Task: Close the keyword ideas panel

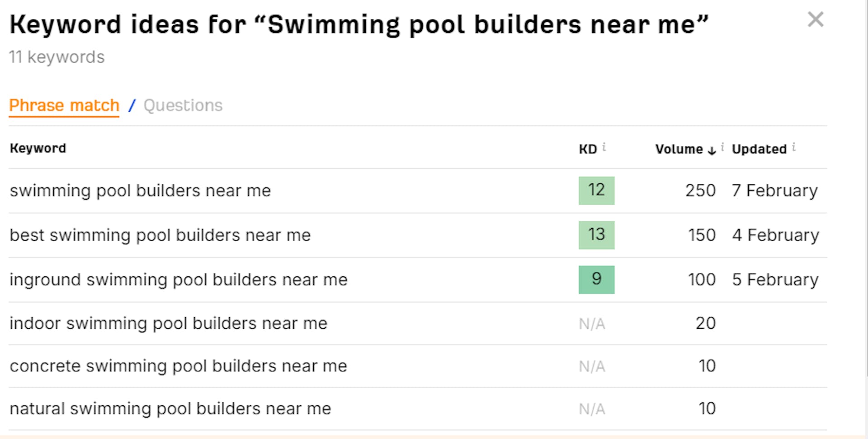Action: point(816,19)
